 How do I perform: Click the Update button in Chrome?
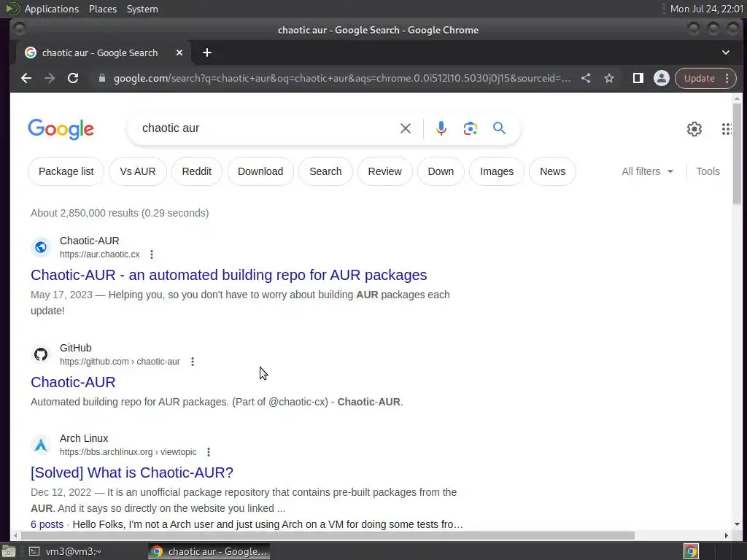coord(700,78)
